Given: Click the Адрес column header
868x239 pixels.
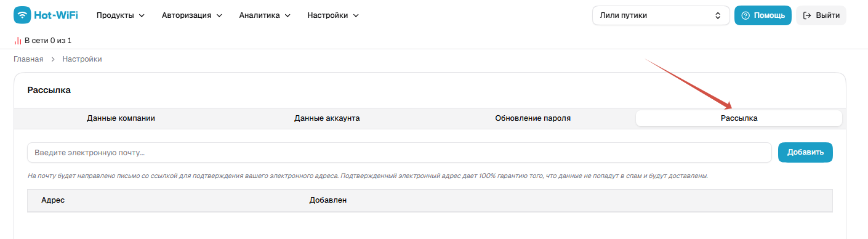Looking at the screenshot, I should pos(53,200).
